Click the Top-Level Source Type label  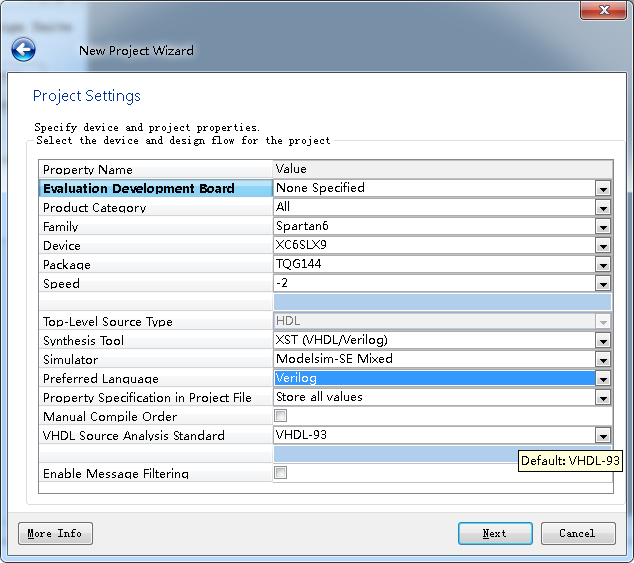click(x=108, y=322)
